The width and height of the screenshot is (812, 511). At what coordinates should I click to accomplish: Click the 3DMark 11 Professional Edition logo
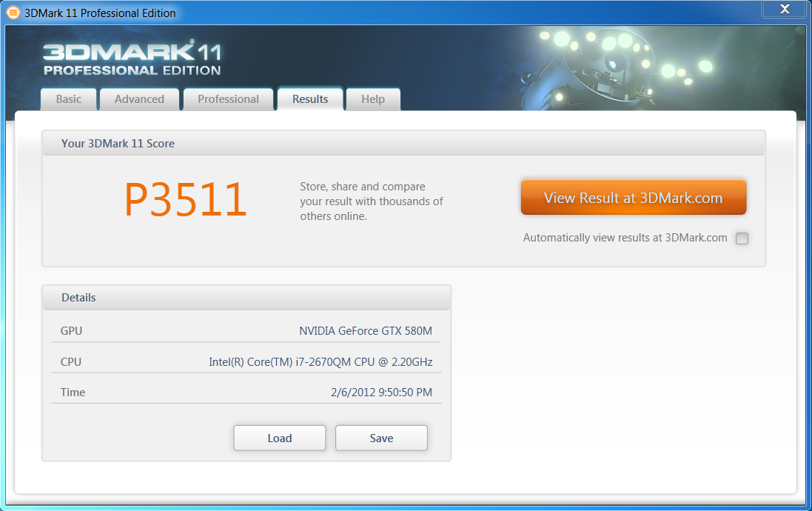(x=132, y=58)
